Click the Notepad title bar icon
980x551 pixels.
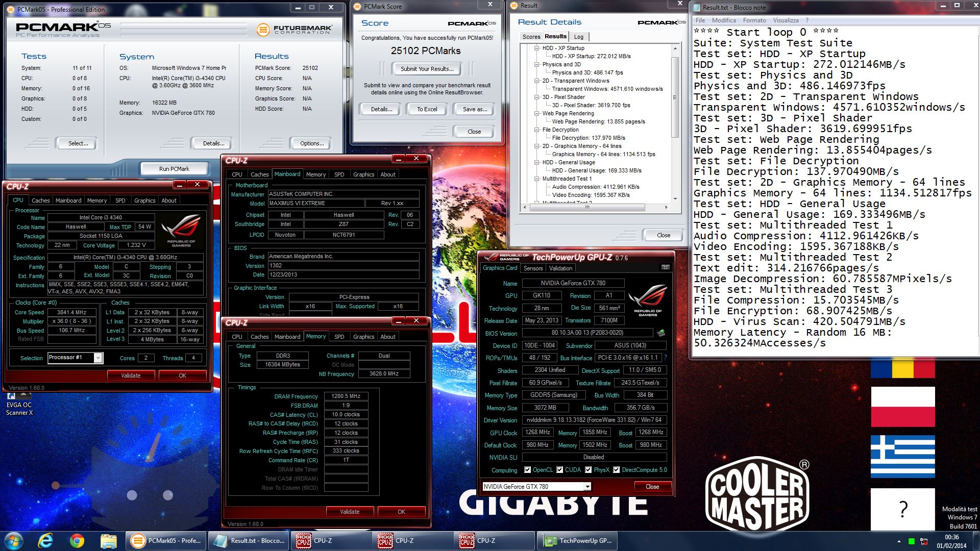697,7
